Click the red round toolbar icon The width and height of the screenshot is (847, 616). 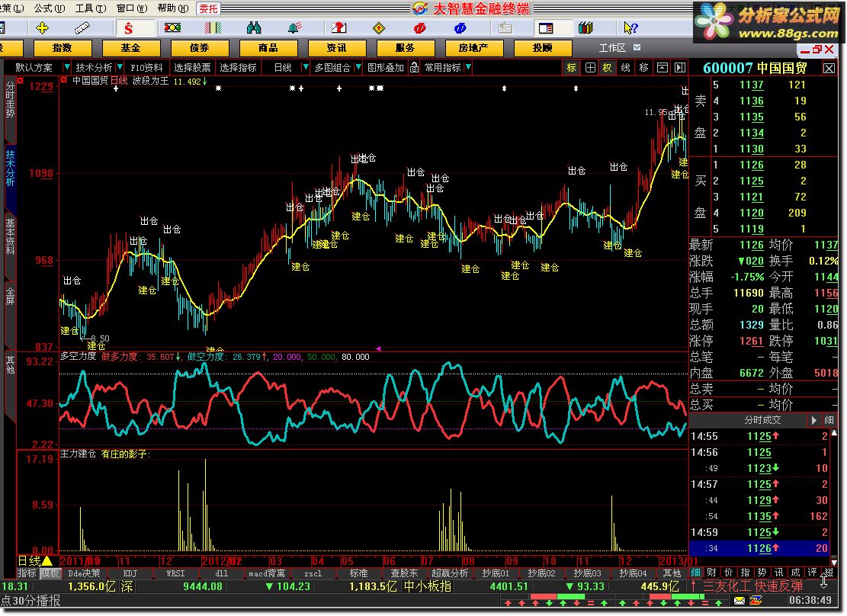pos(419,27)
